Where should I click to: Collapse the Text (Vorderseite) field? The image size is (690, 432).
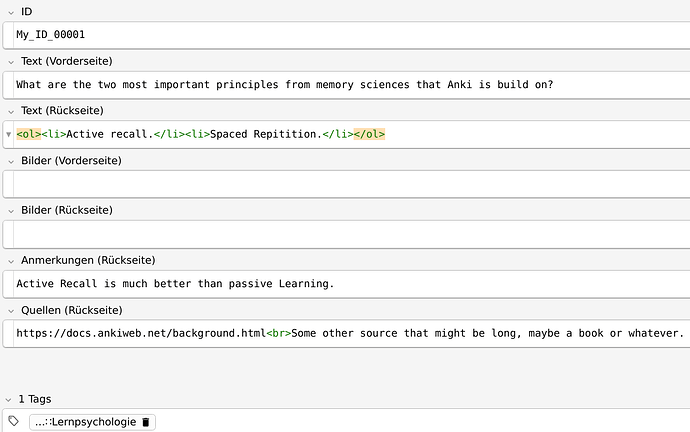[11, 62]
